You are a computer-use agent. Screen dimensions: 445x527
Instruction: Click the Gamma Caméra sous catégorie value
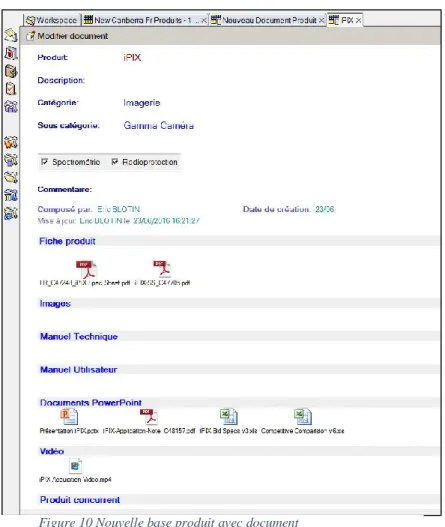click(159, 125)
